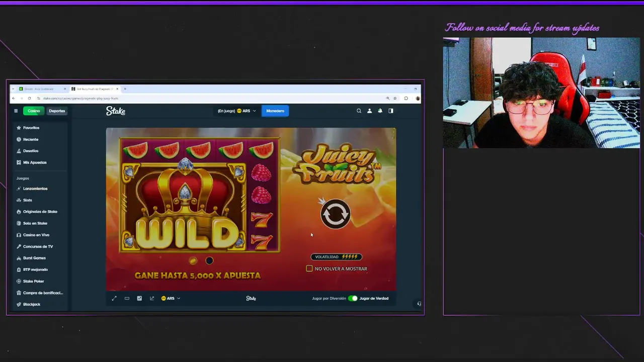Image resolution: width=644 pixels, height=362 pixels.
Task: Open Compra de bonificaci... in sidebar
Action: [40, 293]
